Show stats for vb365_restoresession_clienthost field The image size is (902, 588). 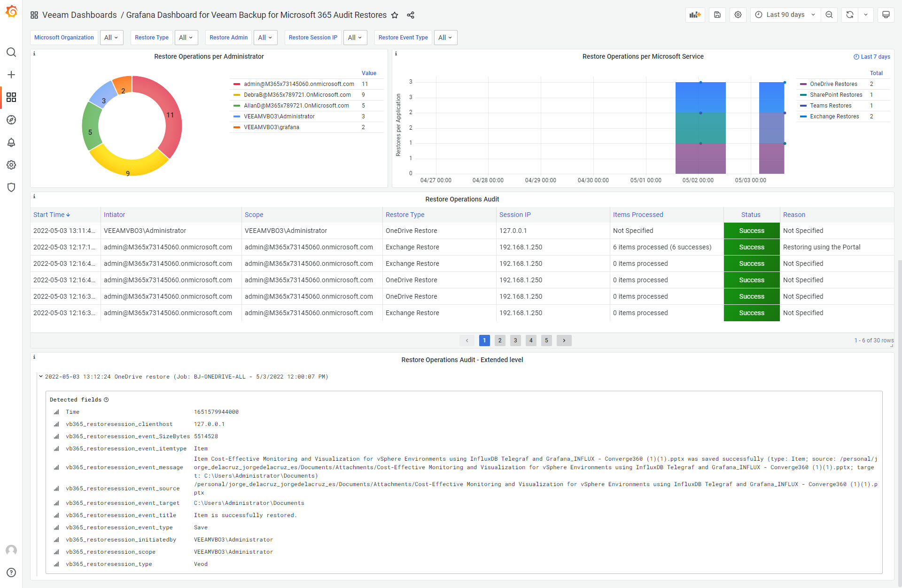pyautogui.click(x=56, y=424)
